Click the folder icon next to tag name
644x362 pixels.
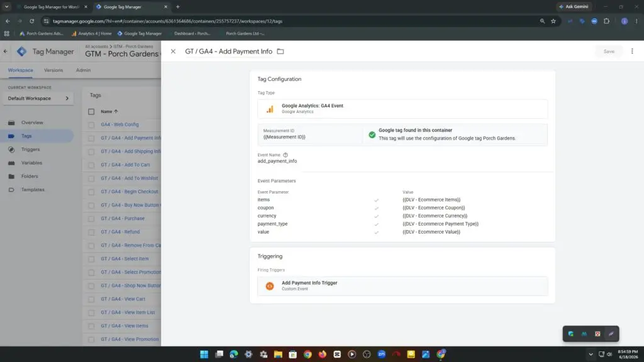(280, 52)
